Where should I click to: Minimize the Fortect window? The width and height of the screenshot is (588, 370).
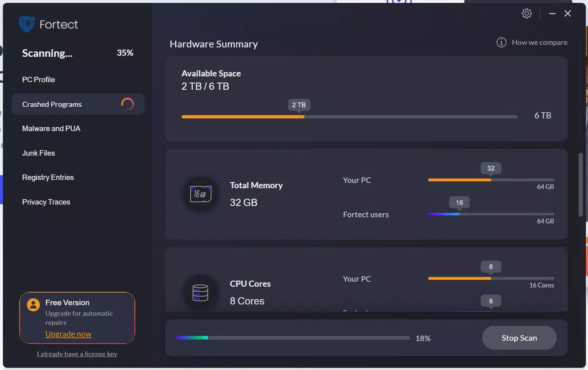click(x=552, y=14)
